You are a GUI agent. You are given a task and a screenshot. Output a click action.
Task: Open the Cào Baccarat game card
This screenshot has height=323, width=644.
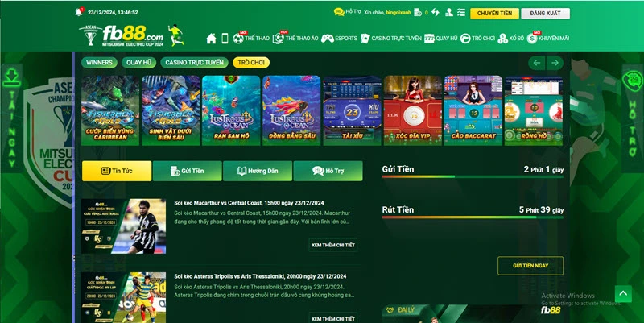coord(473,110)
